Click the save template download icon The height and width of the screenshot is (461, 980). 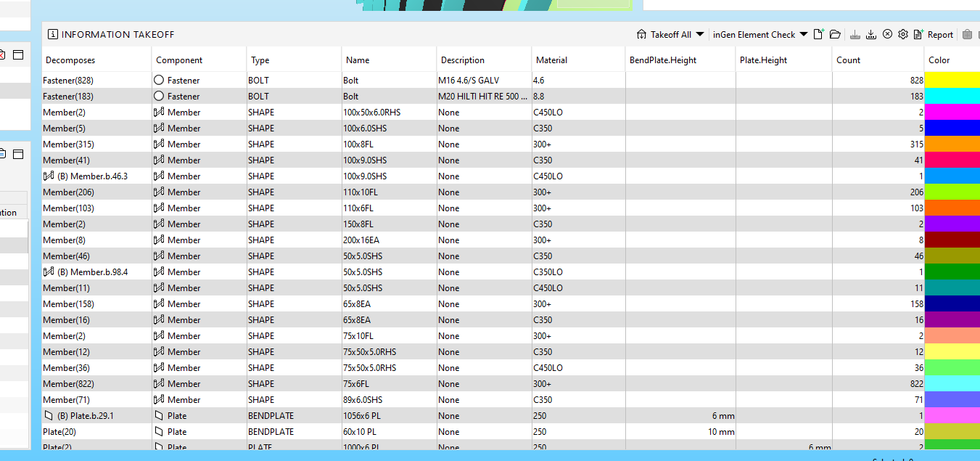855,34
